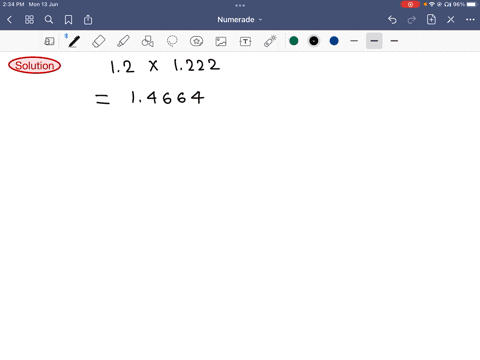Select the Eraser tool
This screenshot has width=480, height=360.
[x=99, y=41]
